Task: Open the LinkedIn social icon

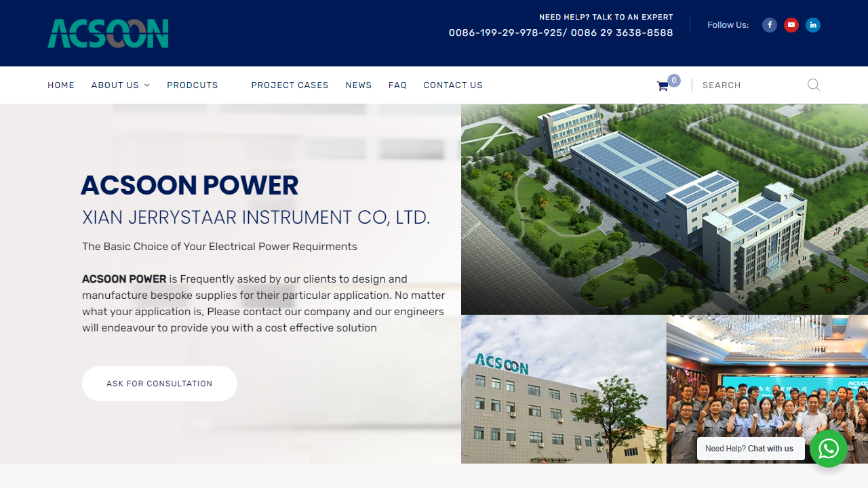Action: click(813, 25)
